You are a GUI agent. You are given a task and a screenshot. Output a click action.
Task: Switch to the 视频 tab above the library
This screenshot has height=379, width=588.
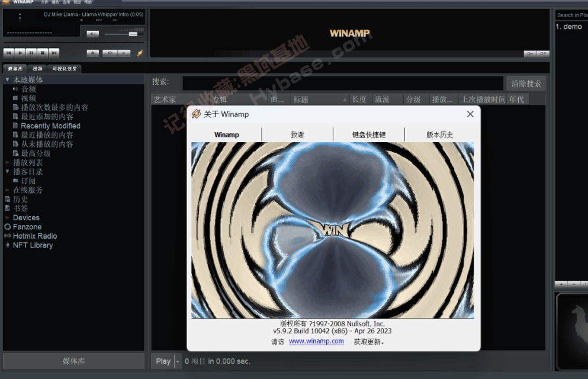[x=37, y=69]
